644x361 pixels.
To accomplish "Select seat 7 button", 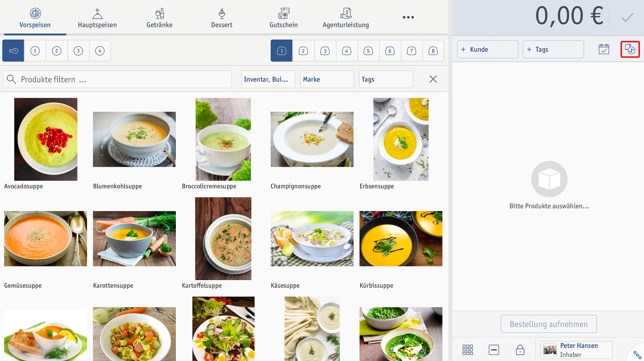I will (x=412, y=51).
